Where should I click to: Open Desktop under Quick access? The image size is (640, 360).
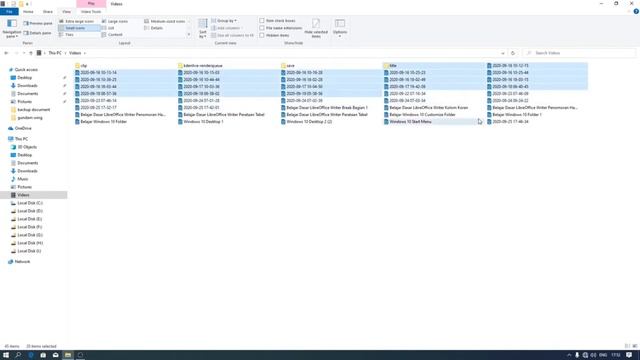click(24, 78)
